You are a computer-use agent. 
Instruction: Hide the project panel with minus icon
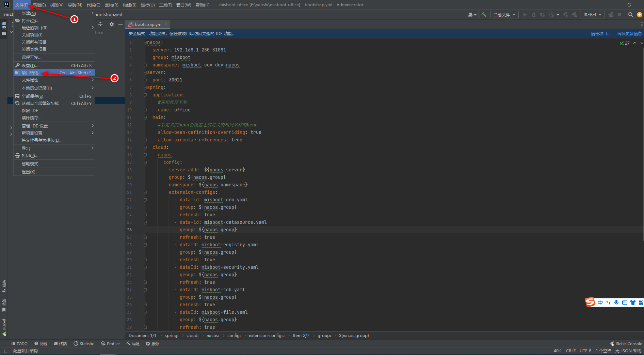[120, 24]
